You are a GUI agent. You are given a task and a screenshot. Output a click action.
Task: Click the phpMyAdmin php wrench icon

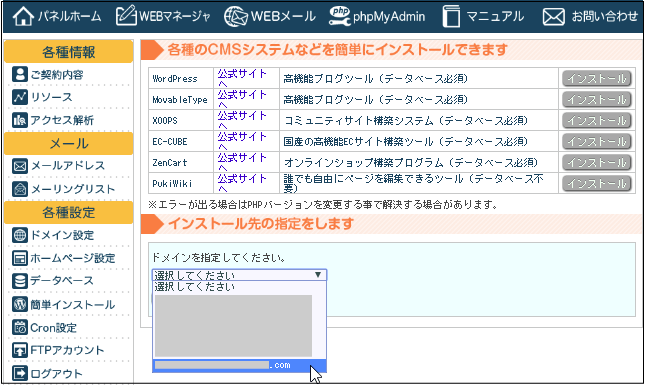[340, 16]
